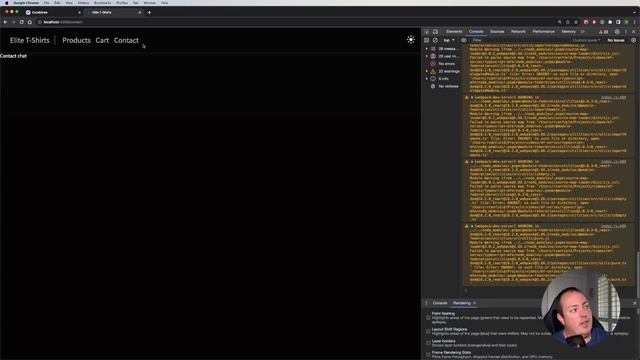Open the Elite T-Shirts home link

[29, 40]
